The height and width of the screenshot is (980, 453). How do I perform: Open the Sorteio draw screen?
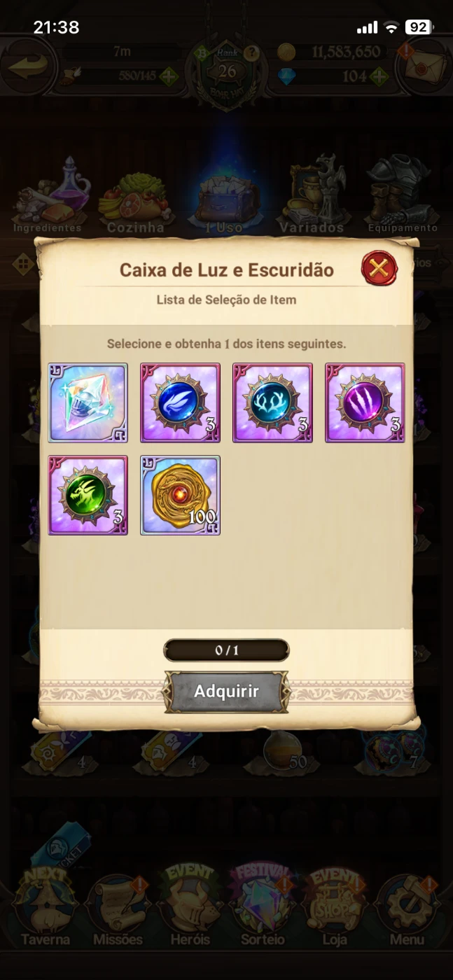click(263, 910)
